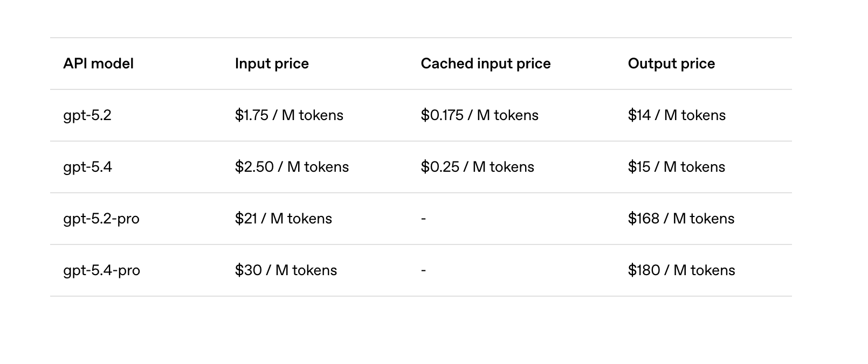Click the Cached input price header
The image size is (868, 364).
coord(485,64)
